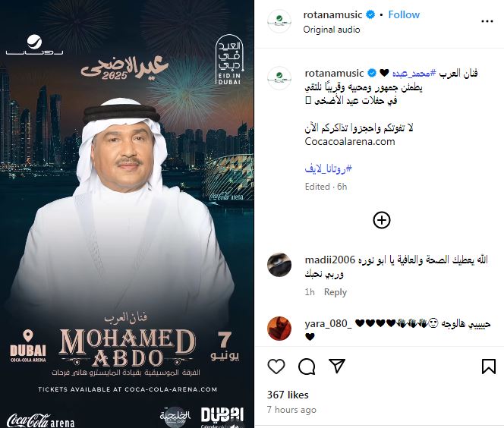Open the three-dot more options menu
Image resolution: width=504 pixels, height=428 pixels.
[x=487, y=21]
